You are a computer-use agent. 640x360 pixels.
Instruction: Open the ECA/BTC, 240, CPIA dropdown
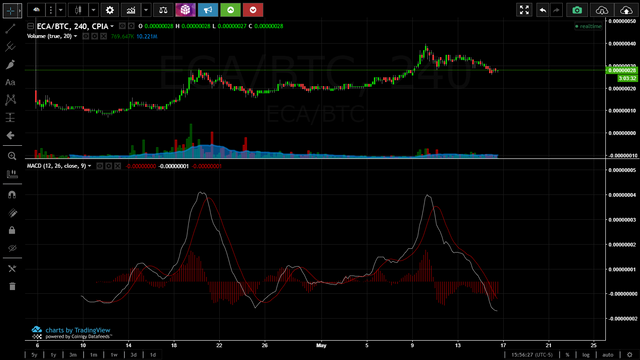pos(75,26)
